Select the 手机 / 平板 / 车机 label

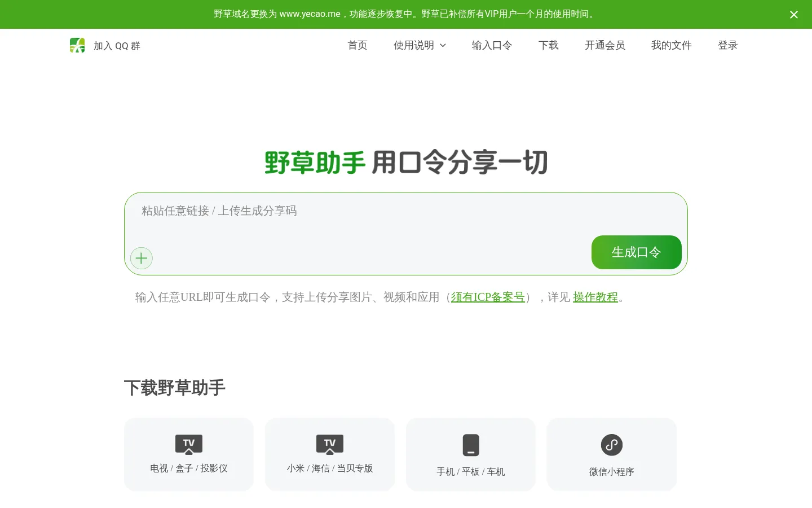tap(471, 472)
